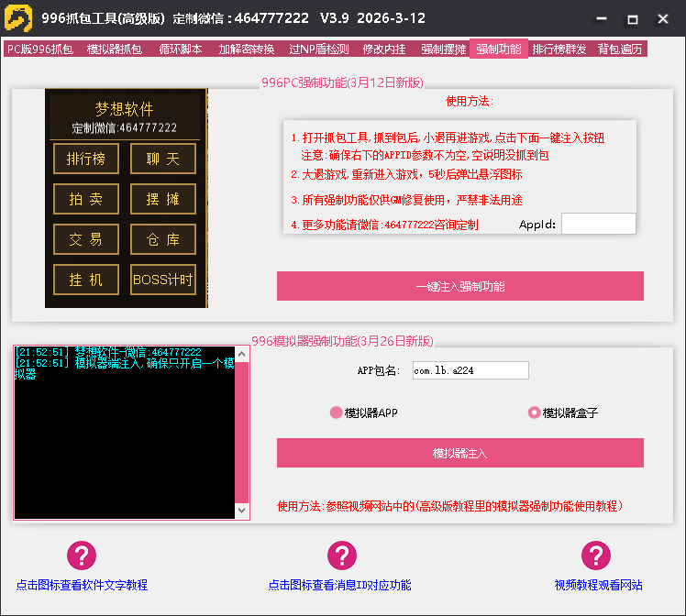Switch to the 过NP盾检测 tab
The width and height of the screenshot is (686, 616).
click(x=318, y=49)
